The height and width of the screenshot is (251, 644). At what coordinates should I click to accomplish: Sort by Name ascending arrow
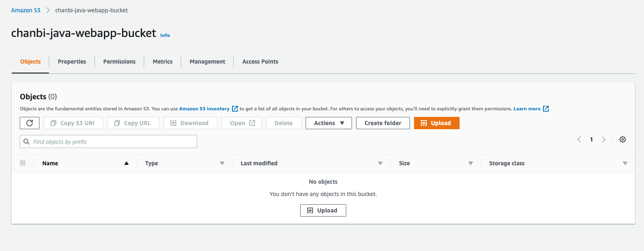[126, 163]
